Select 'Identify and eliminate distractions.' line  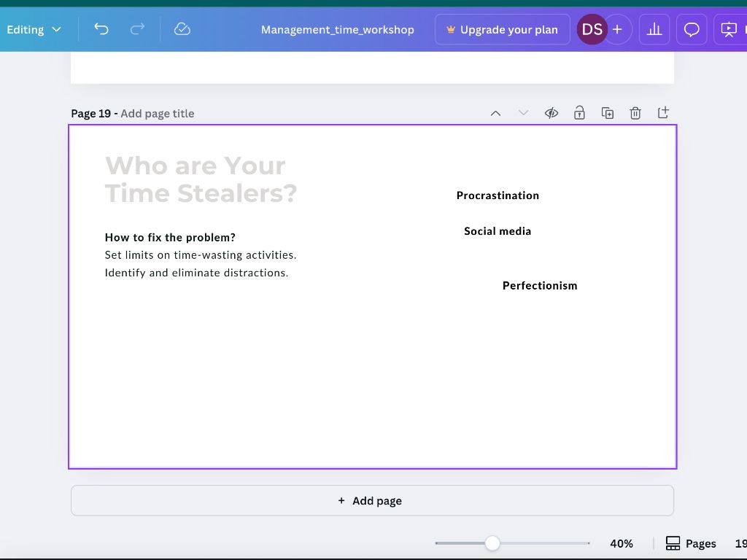click(x=196, y=273)
